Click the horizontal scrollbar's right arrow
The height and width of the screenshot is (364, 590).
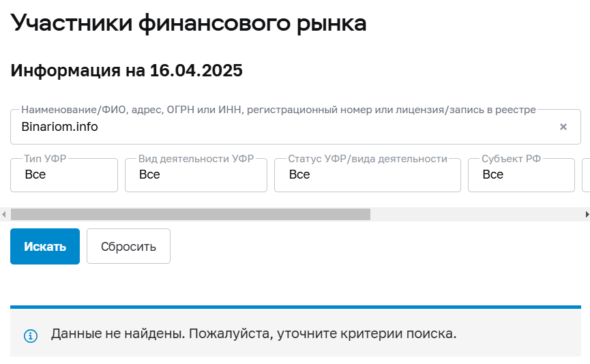click(587, 214)
